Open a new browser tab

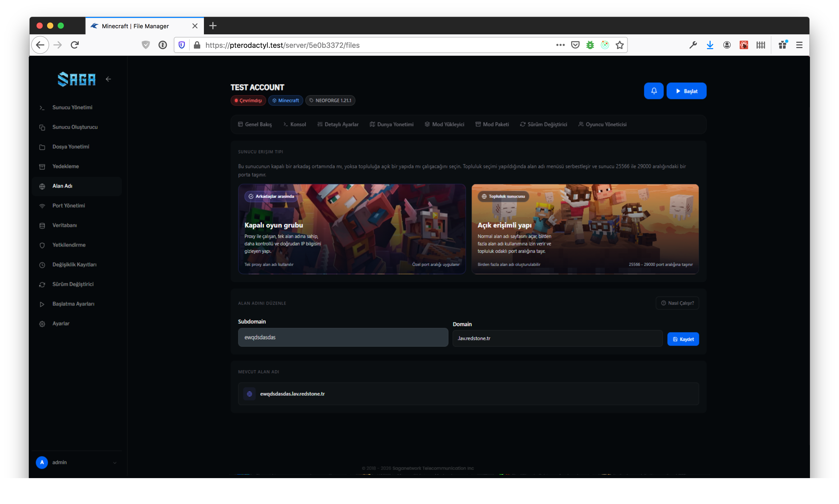(213, 25)
